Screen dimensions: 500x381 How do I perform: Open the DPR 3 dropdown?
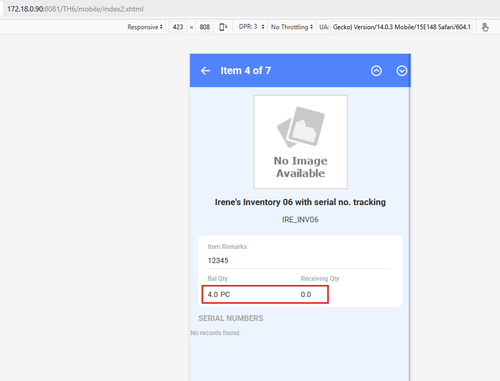(251, 27)
